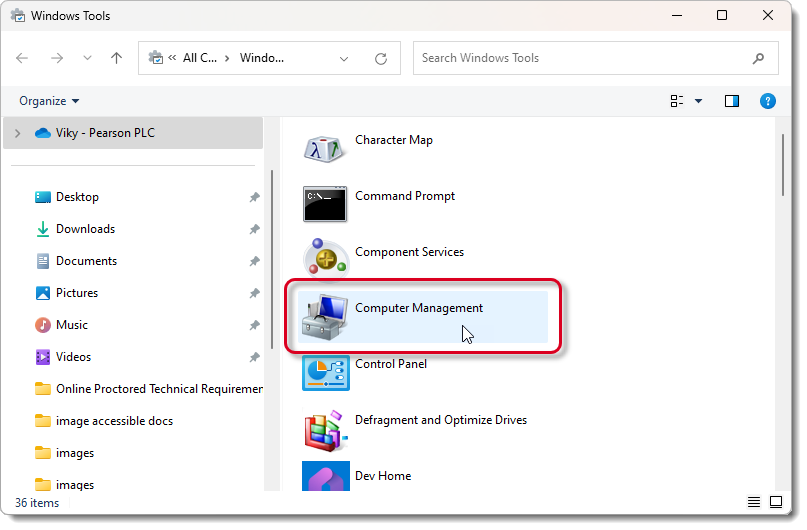Open the Organize menu
Viewport: 807px width, 530px height.
pos(49,102)
